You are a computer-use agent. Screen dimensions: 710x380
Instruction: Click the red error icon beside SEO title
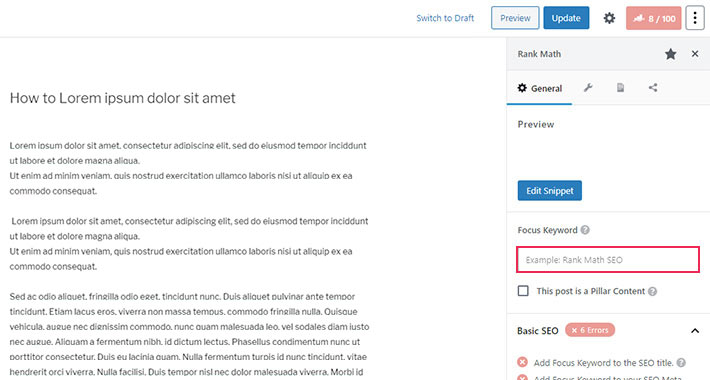point(523,362)
